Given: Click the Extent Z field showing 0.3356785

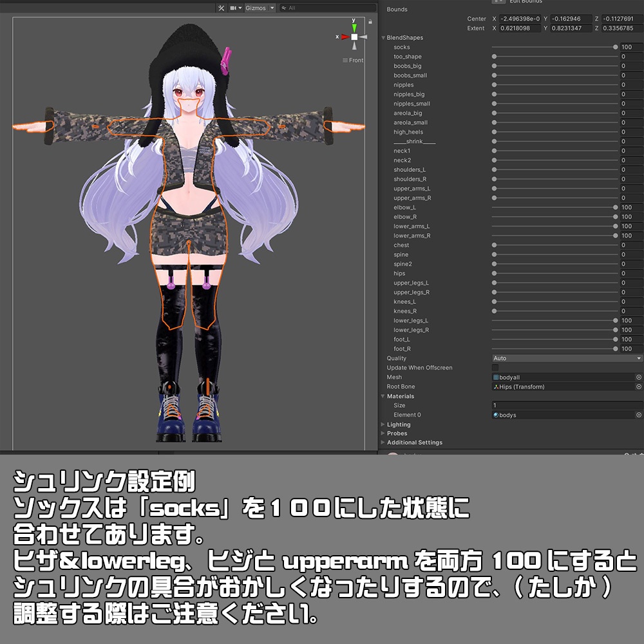Looking at the screenshot, I should click(x=622, y=28).
